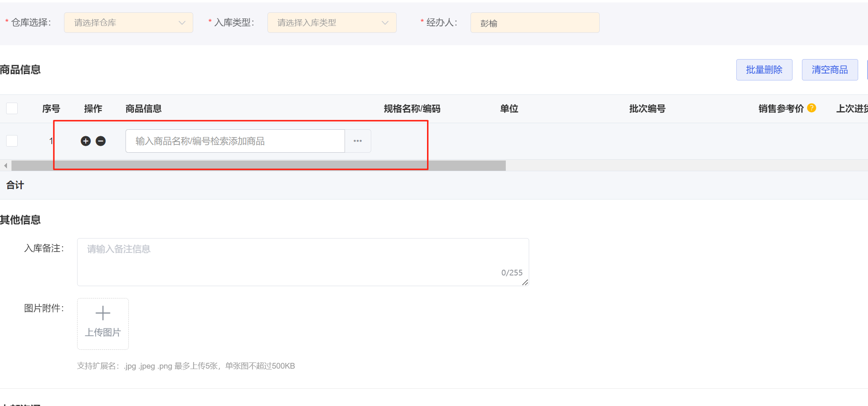The image size is (868, 406).
Task: Click the 规格名称/编码 column header
Action: [x=412, y=109]
